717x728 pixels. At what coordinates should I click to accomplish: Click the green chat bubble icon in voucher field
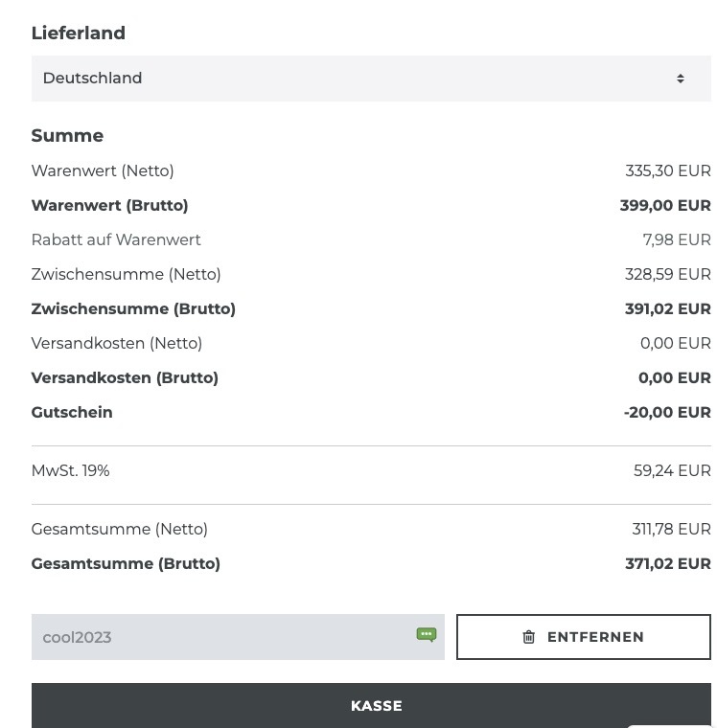pos(427,634)
